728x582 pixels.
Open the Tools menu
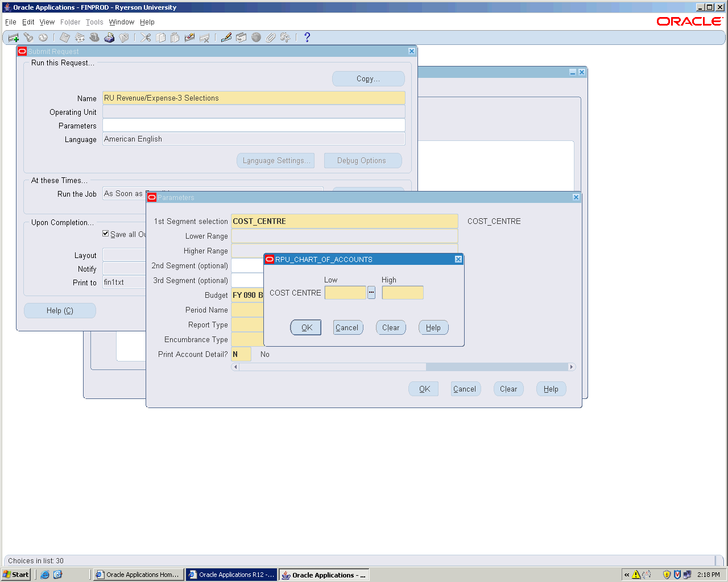click(x=94, y=22)
